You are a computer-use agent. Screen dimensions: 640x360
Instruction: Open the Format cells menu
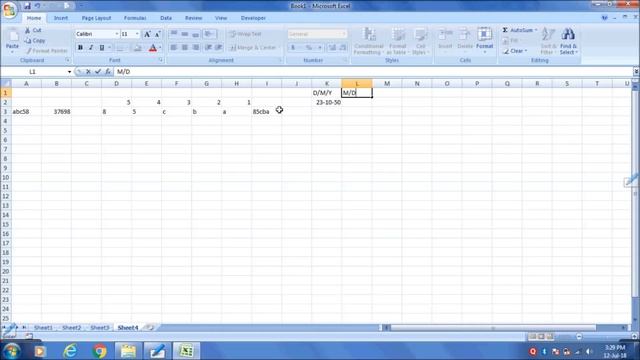(484, 39)
